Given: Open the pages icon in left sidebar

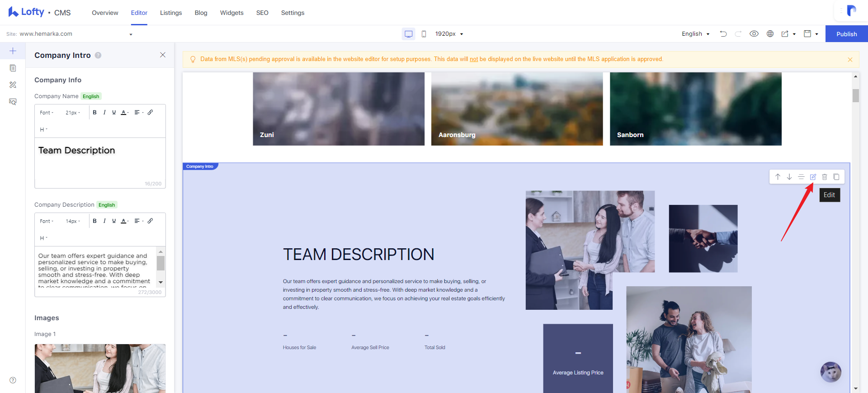Looking at the screenshot, I should coord(13,68).
